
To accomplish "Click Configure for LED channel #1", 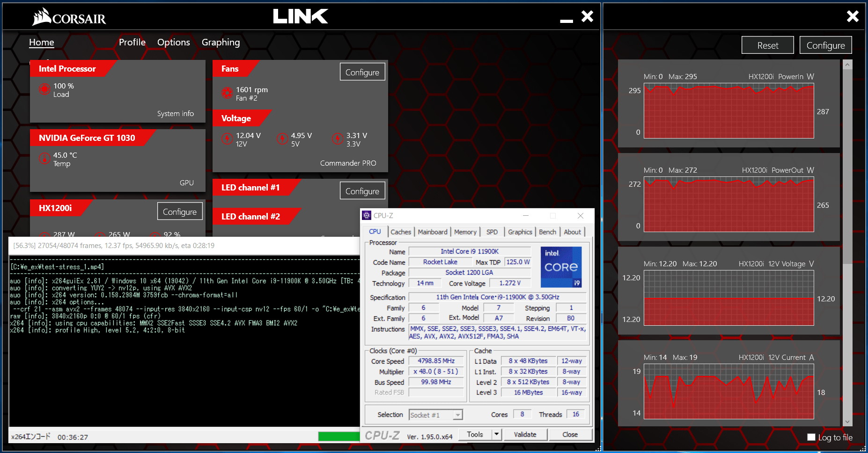I will click(362, 191).
